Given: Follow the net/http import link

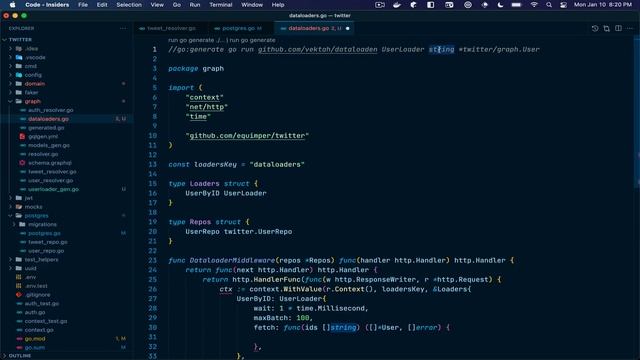Looking at the screenshot, I should pyautogui.click(x=207, y=107).
